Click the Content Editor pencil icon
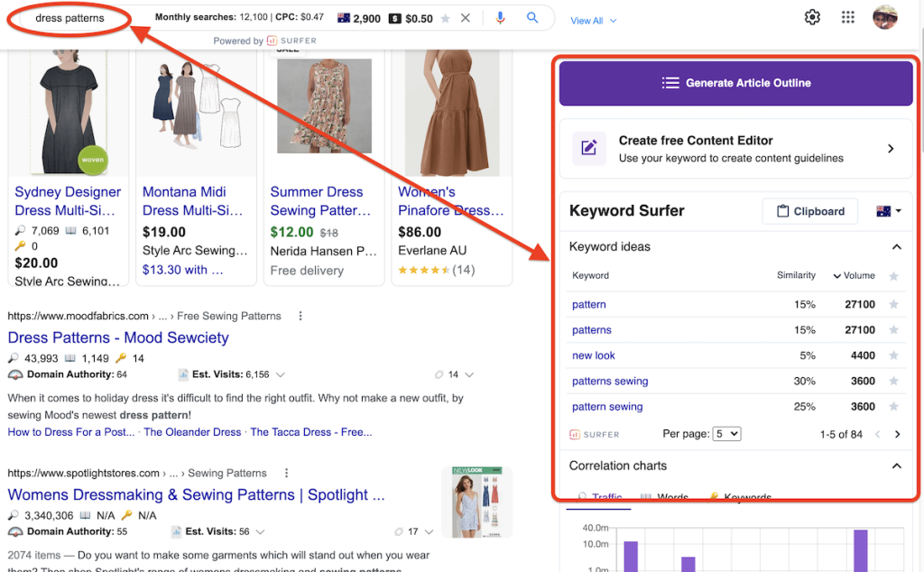The width and height of the screenshot is (924, 572). (x=588, y=148)
